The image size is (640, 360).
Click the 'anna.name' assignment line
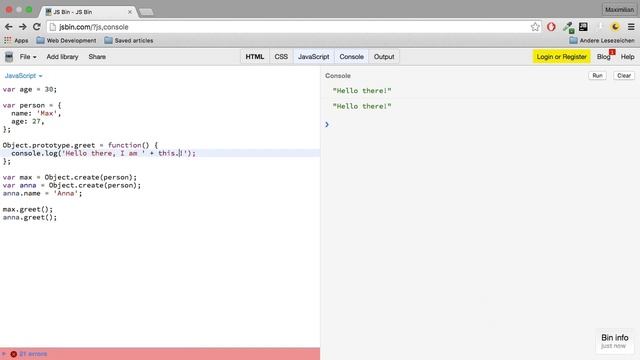click(x=42, y=193)
